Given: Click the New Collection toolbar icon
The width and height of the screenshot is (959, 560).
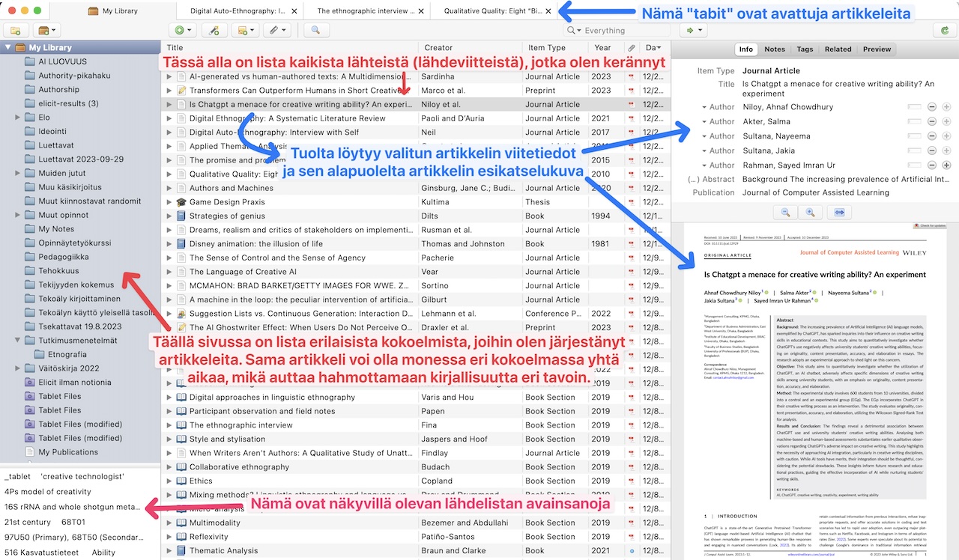Looking at the screenshot, I should pos(16,31).
